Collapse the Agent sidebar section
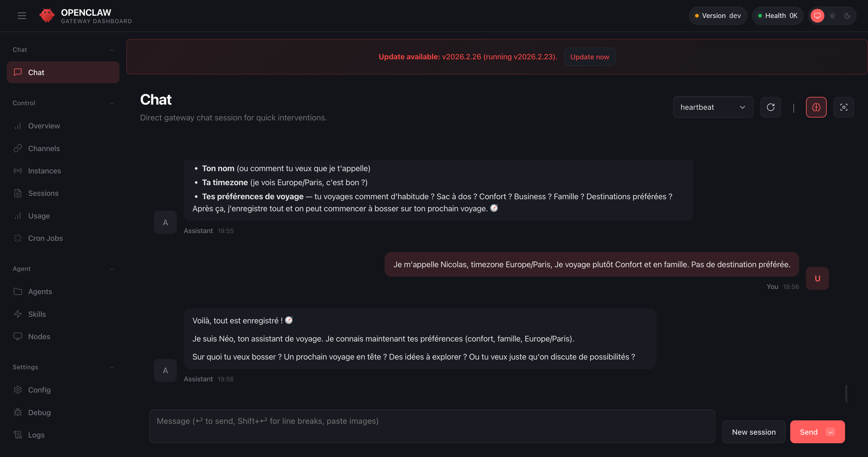The image size is (868, 457). 112,269
